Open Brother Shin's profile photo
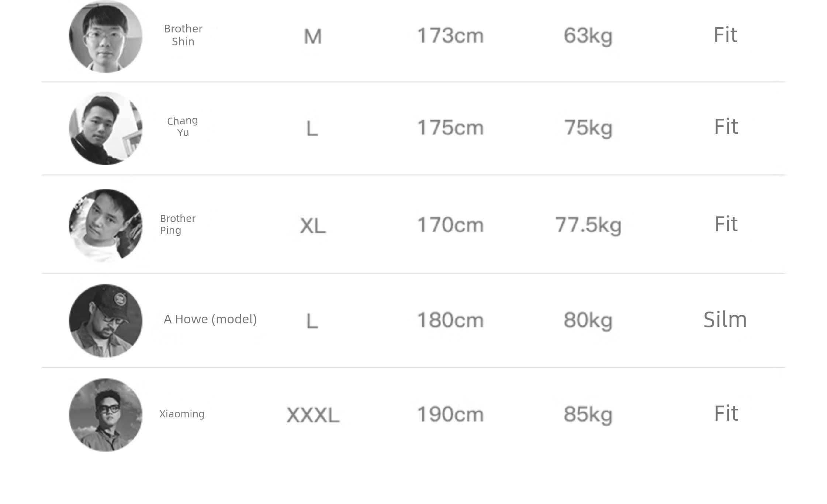Screen dimensions: 827x504 click(x=105, y=36)
